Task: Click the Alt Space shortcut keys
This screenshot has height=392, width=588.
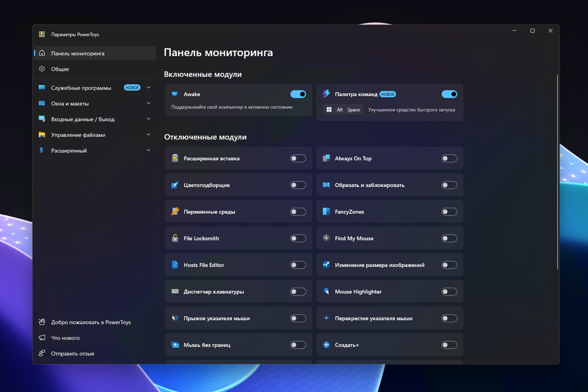Action: pos(343,110)
